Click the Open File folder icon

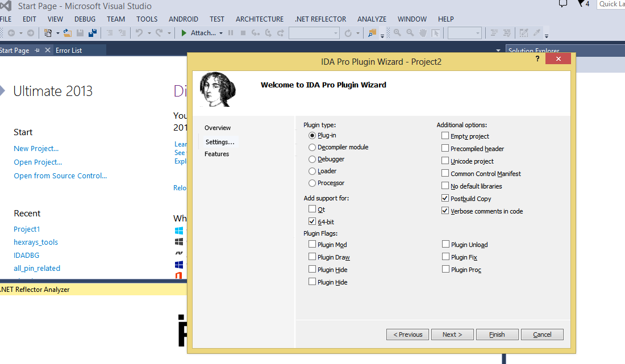(x=68, y=33)
